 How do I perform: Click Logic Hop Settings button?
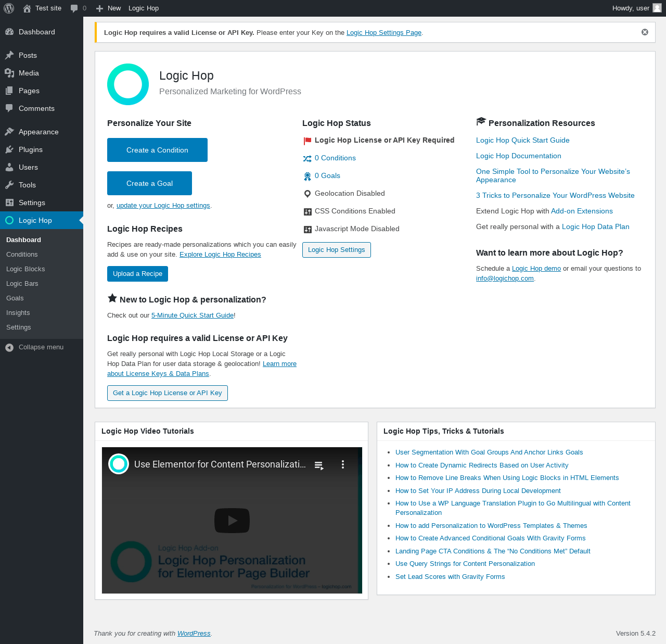[337, 250]
